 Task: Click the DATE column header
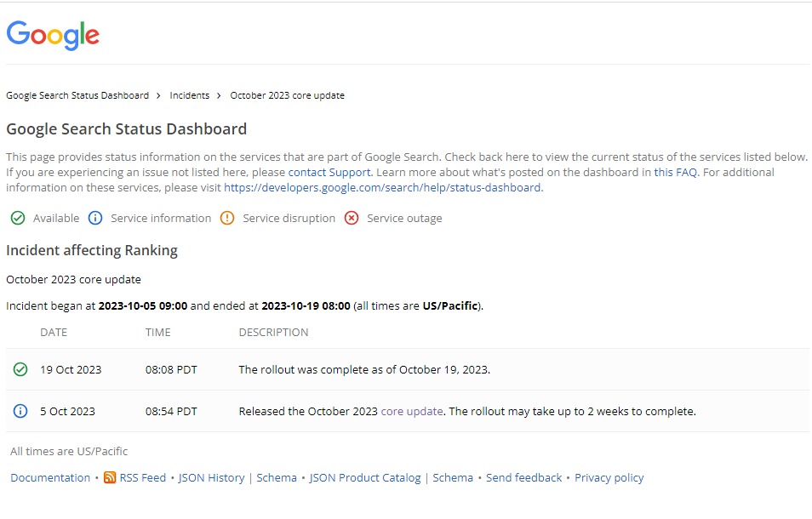point(54,332)
